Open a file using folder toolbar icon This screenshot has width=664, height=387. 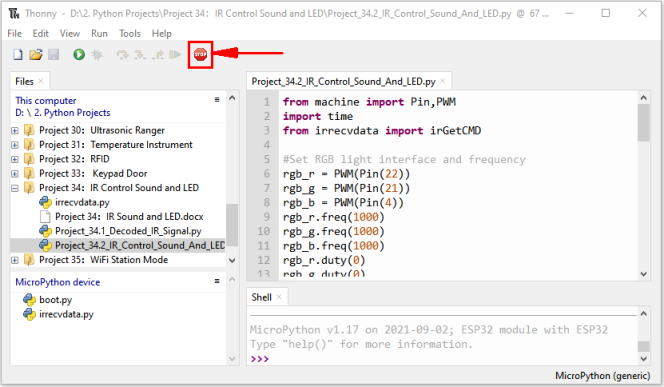pos(36,54)
